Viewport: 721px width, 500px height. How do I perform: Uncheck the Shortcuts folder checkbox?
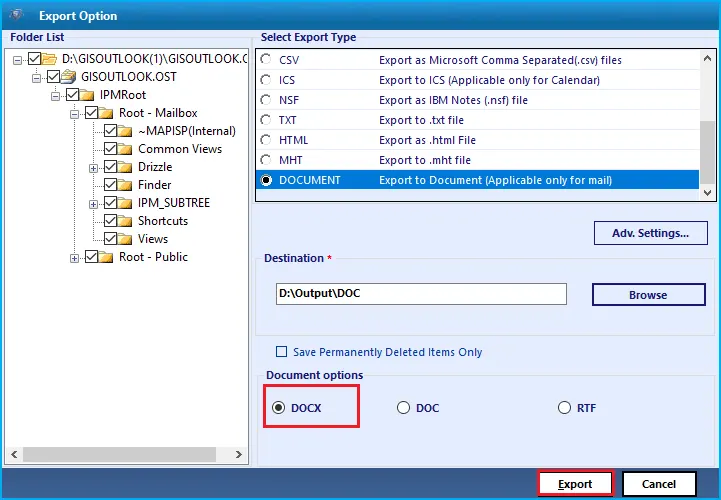pos(110,220)
